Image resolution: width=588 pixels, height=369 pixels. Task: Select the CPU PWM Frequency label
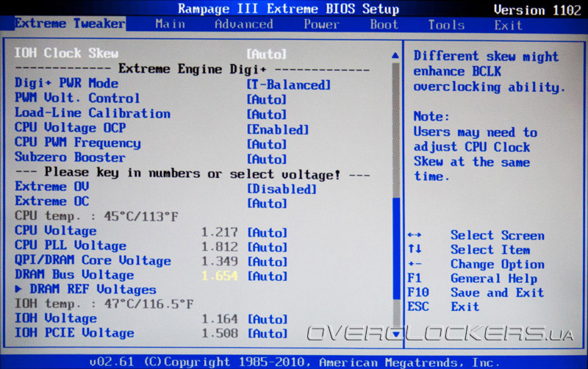(x=78, y=143)
